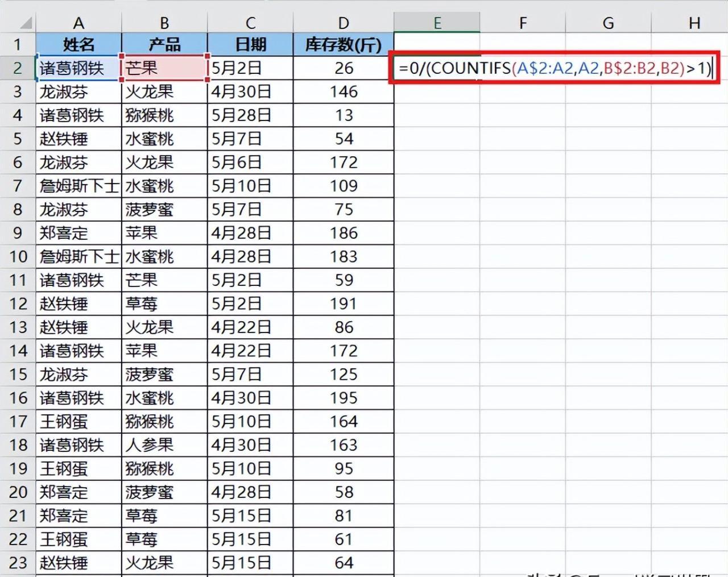
Task: Click cell D20 with value 58
Action: (x=344, y=492)
